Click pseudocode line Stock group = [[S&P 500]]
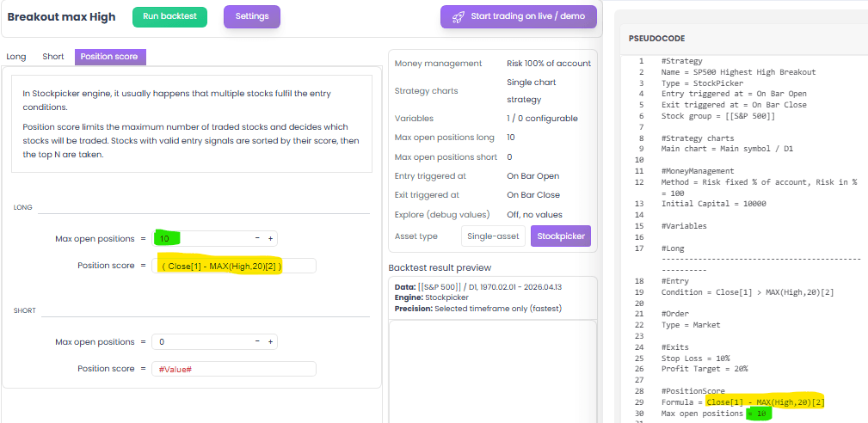The width and height of the screenshot is (868, 423). tap(718, 115)
